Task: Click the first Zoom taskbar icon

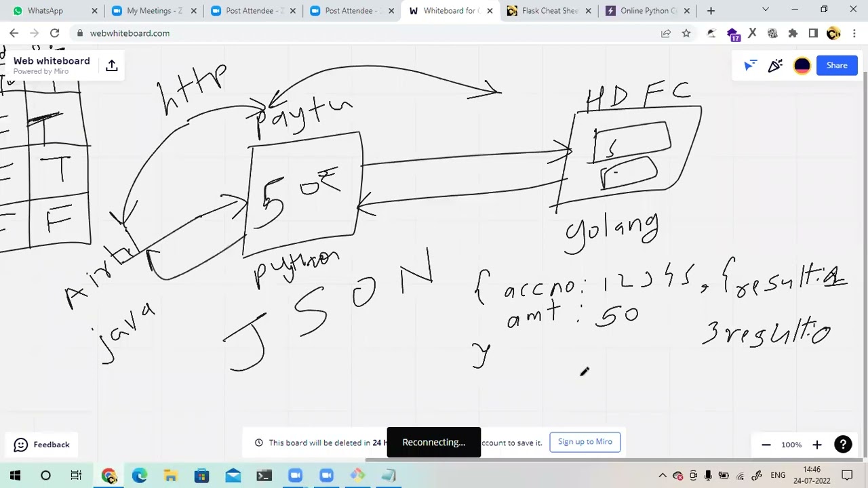Action: click(x=295, y=476)
